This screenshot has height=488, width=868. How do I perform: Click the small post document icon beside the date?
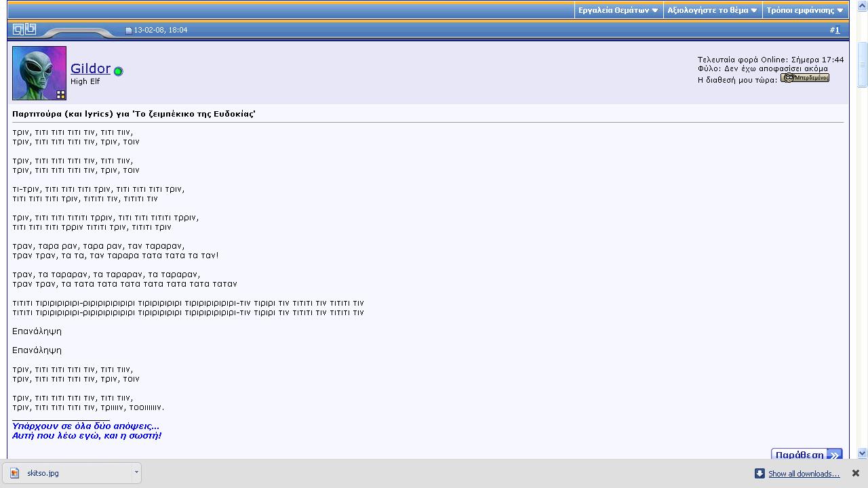point(129,30)
